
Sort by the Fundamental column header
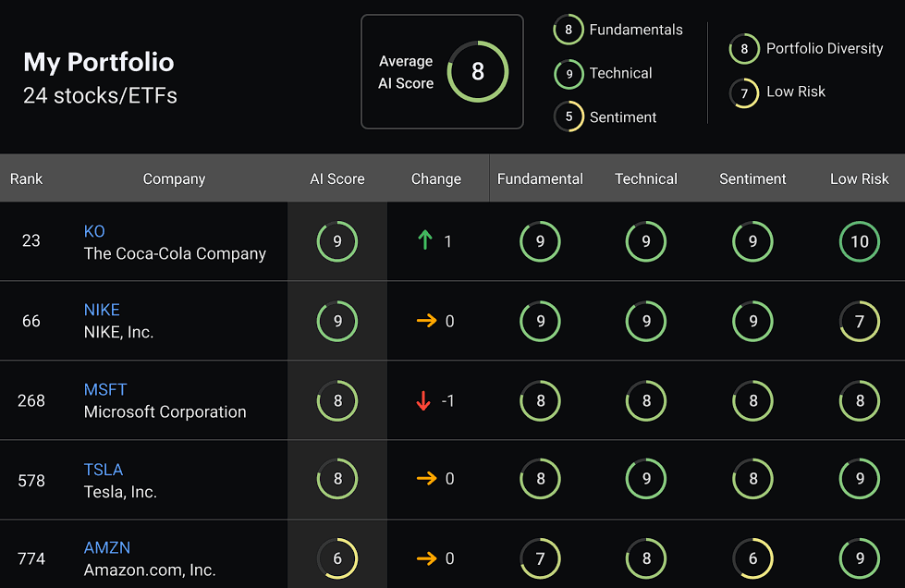pos(540,178)
